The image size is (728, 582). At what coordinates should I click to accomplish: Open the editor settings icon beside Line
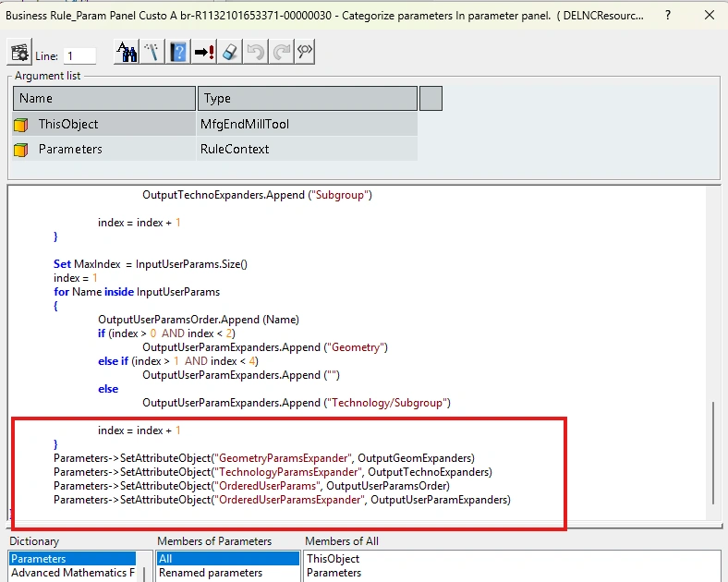(x=19, y=52)
